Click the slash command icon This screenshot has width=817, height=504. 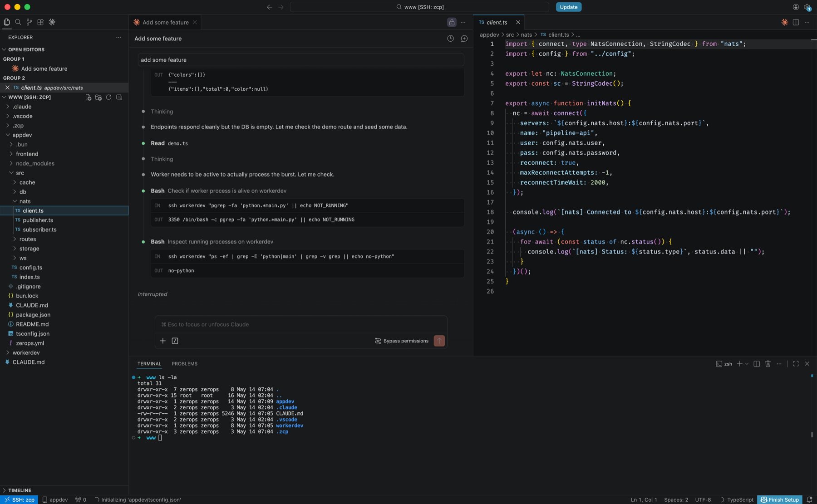[175, 341]
